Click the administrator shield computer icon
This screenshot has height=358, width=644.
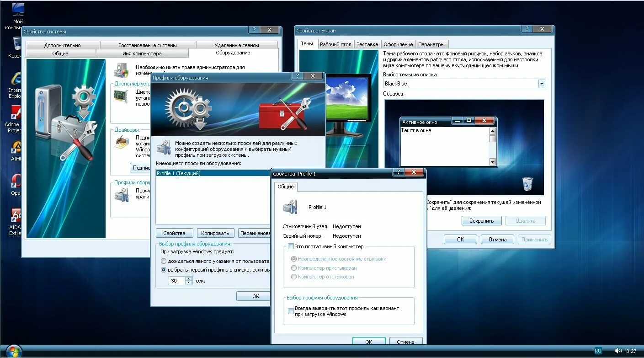point(121,70)
